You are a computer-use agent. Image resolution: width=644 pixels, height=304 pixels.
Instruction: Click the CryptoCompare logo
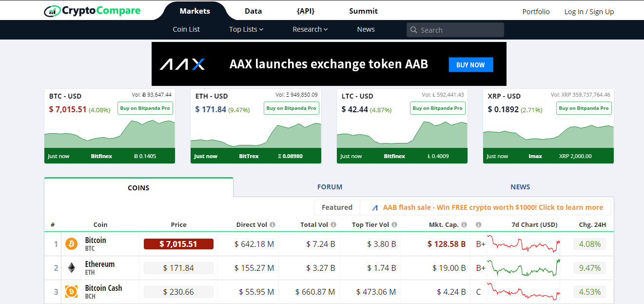click(92, 11)
